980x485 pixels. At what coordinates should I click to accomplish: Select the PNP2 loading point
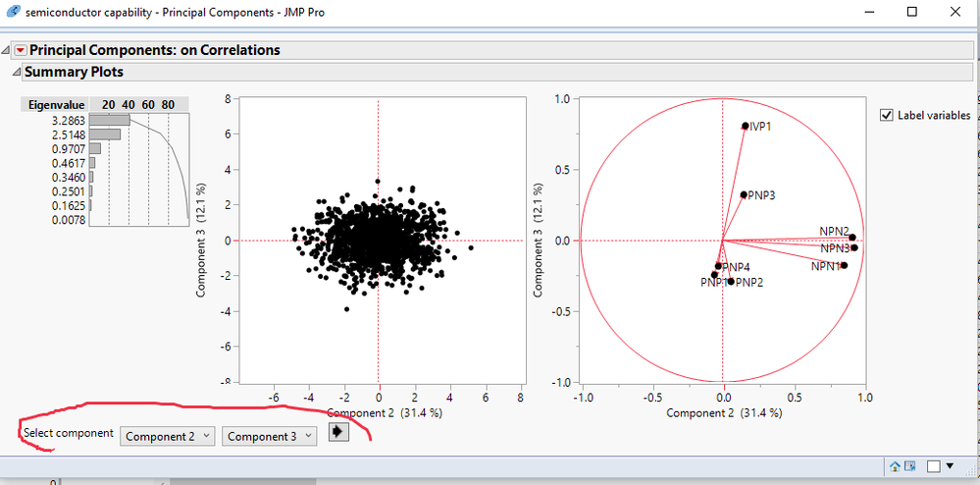click(x=731, y=282)
